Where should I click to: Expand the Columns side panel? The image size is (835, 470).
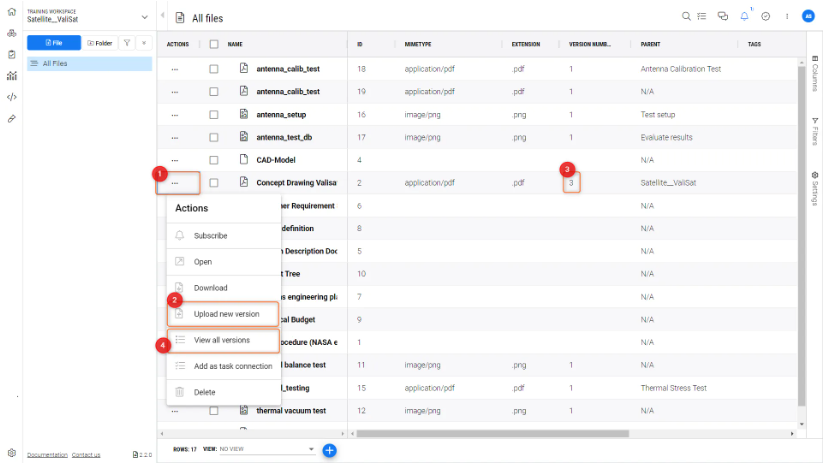coord(815,73)
